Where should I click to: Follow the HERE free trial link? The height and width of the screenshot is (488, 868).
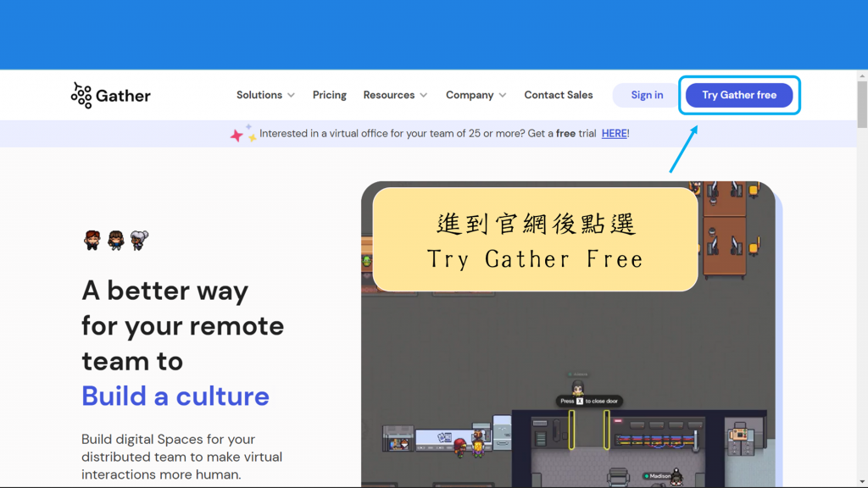614,133
